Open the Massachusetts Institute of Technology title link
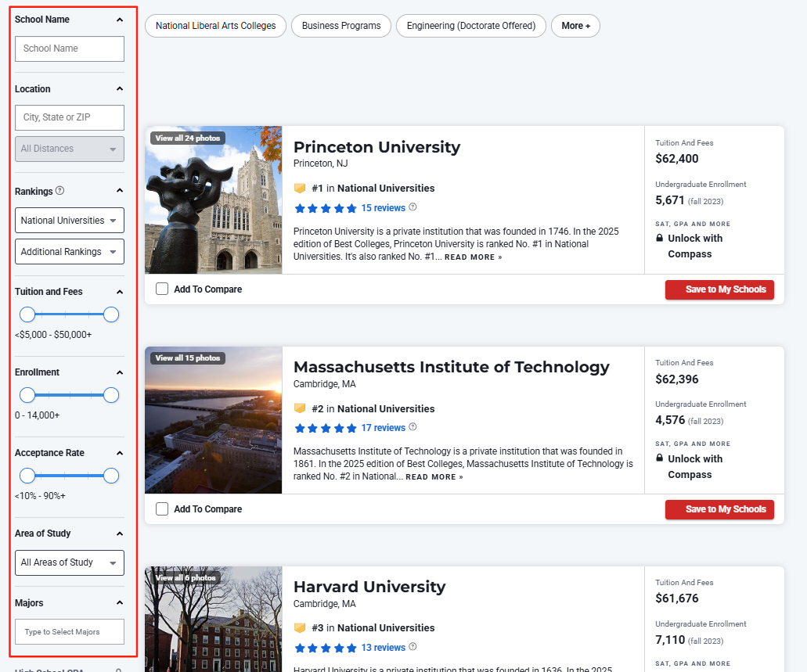This screenshot has width=807, height=672. tap(452, 367)
